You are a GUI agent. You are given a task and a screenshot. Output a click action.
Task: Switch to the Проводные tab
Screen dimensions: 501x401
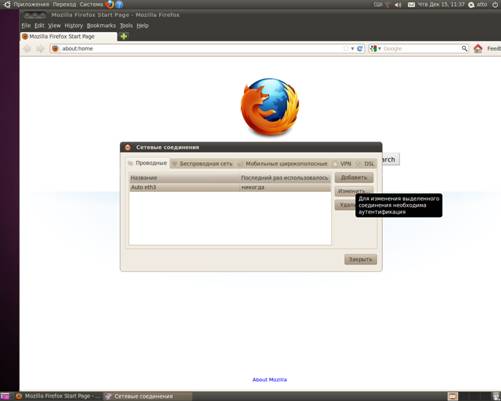tap(148, 163)
